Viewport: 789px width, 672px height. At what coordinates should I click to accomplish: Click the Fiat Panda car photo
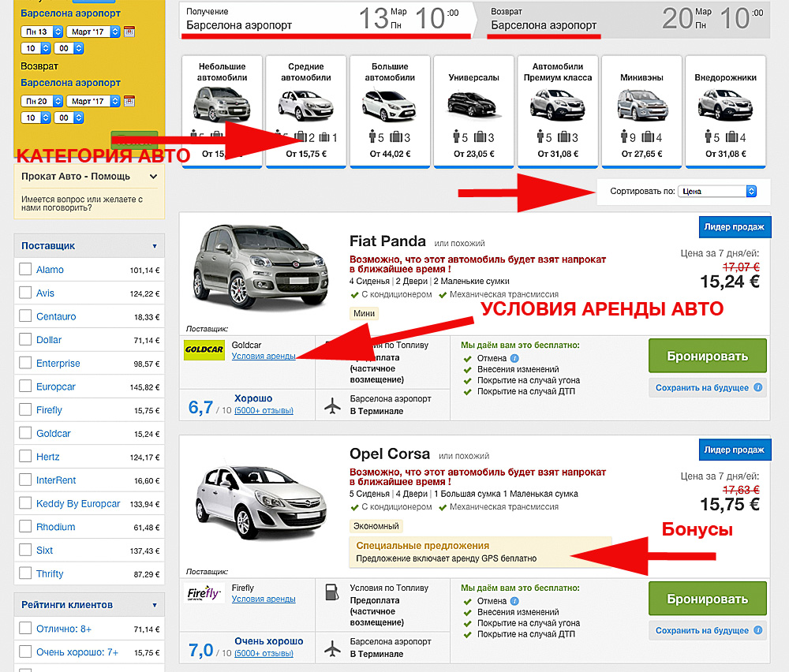[x=260, y=267]
